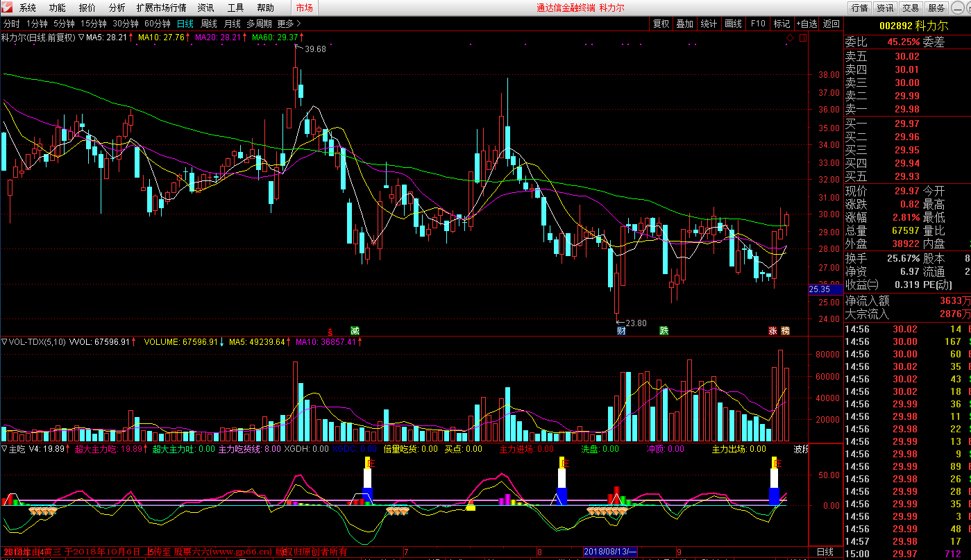Image resolution: width=971 pixels, height=560 pixels.
Task: Click the 涨 marker icon under chart
Action: pyautogui.click(x=773, y=330)
